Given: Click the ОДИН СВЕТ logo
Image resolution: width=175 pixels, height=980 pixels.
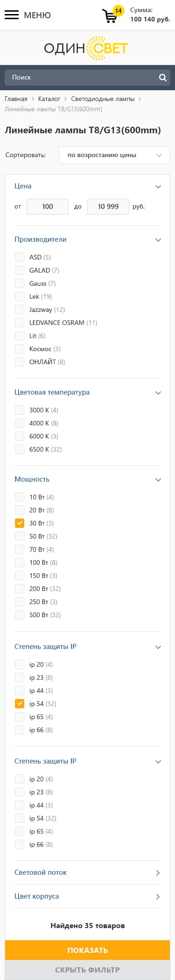Looking at the screenshot, I should point(86,48).
